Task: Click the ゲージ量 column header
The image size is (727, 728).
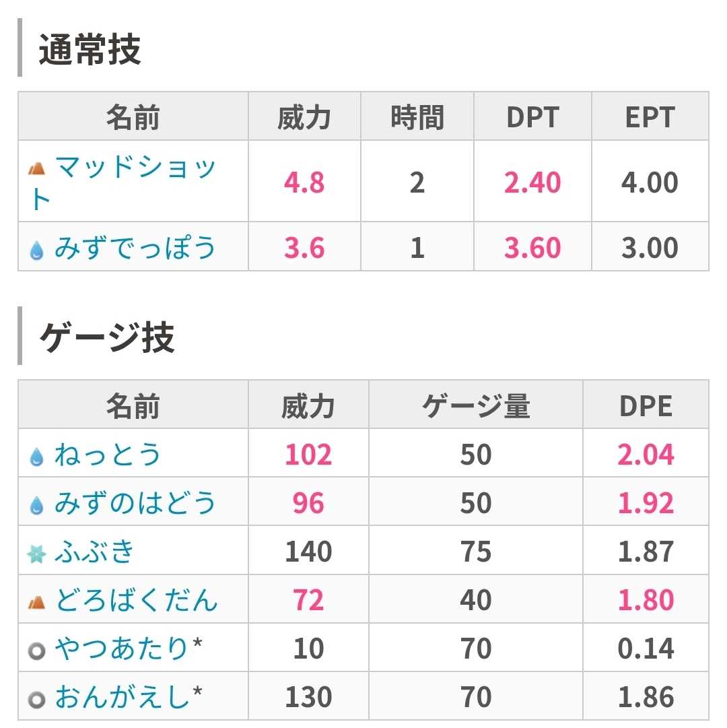Action: [x=476, y=405]
